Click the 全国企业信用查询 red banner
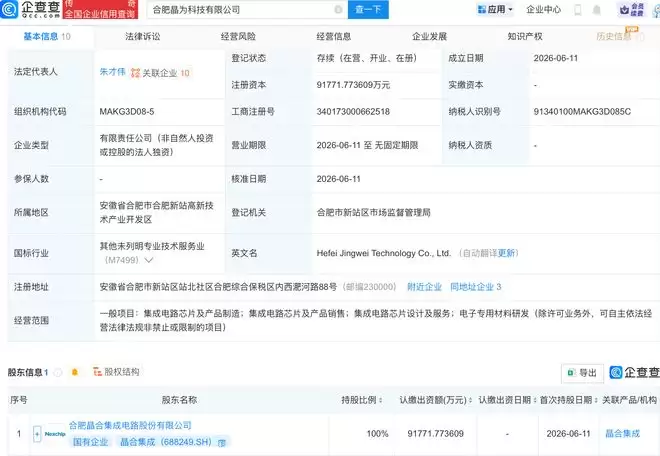Screen dimensions: 660x456 coord(100,9)
